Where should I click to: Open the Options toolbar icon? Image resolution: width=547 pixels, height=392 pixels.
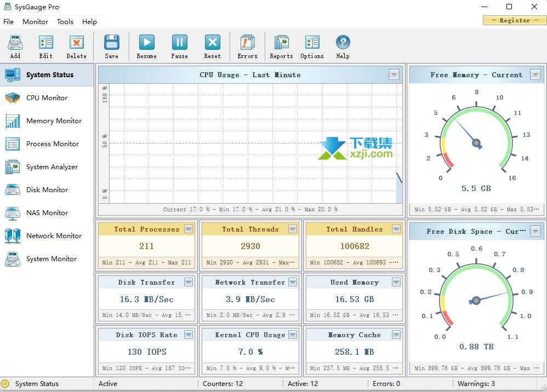[312, 43]
